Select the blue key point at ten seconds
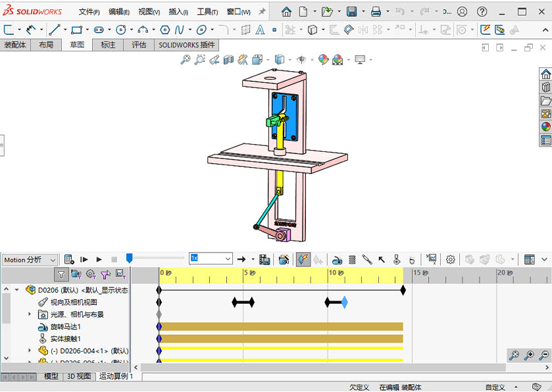552x392 pixels. pyautogui.click(x=345, y=303)
